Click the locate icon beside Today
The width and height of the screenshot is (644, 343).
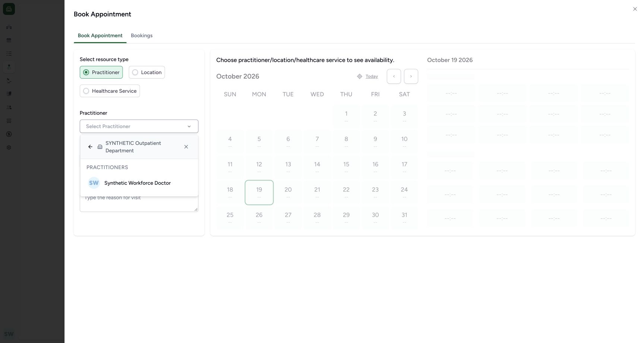click(360, 76)
